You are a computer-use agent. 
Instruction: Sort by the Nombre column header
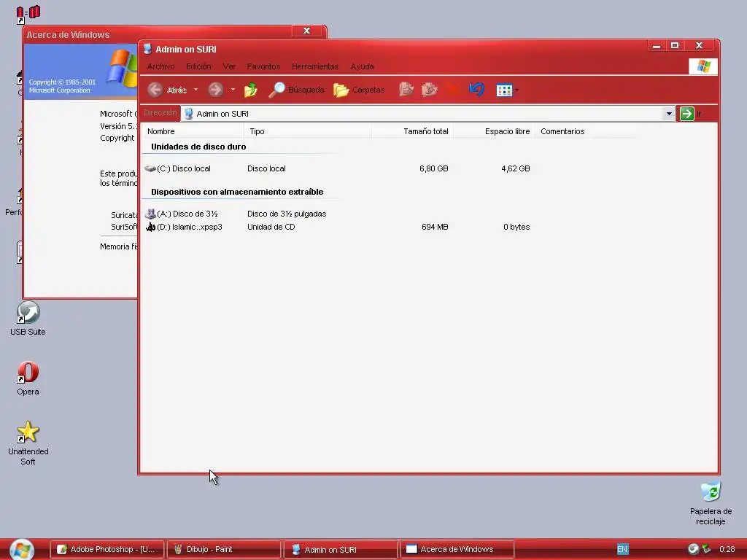tap(193, 131)
